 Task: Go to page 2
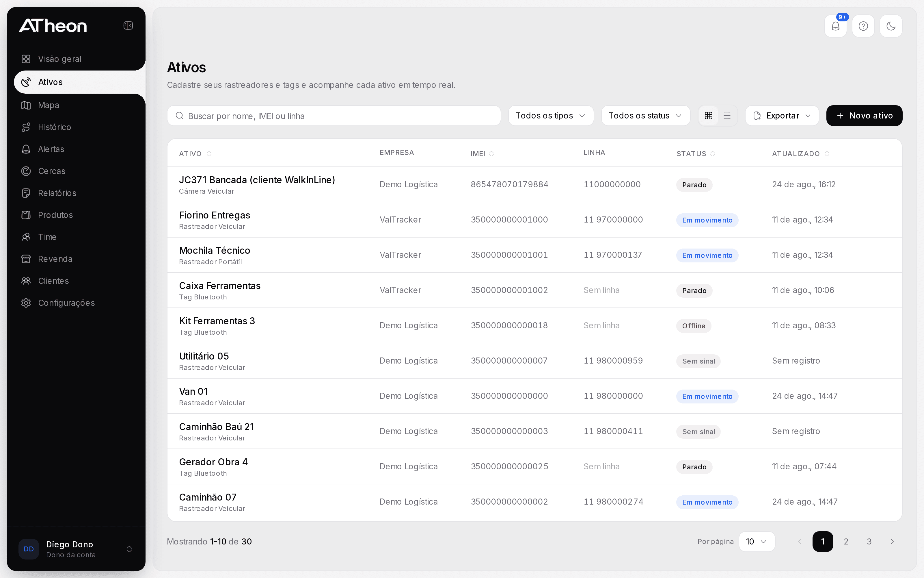click(846, 541)
